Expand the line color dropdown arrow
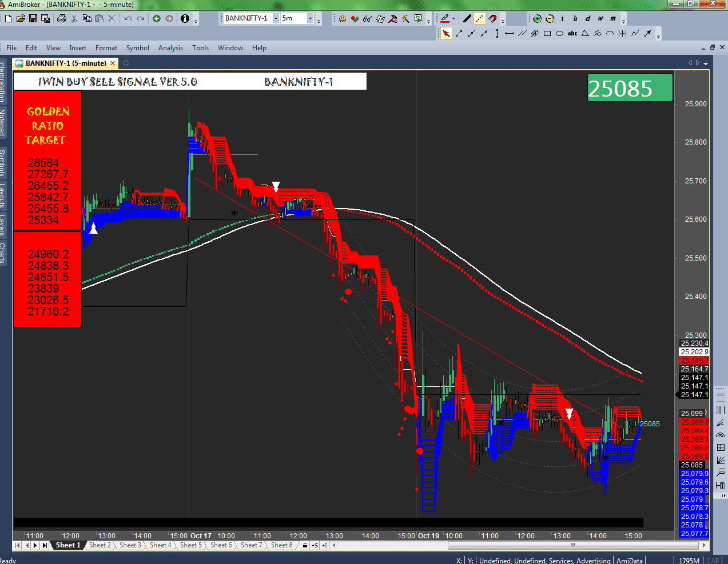The image size is (728, 564). (453, 18)
